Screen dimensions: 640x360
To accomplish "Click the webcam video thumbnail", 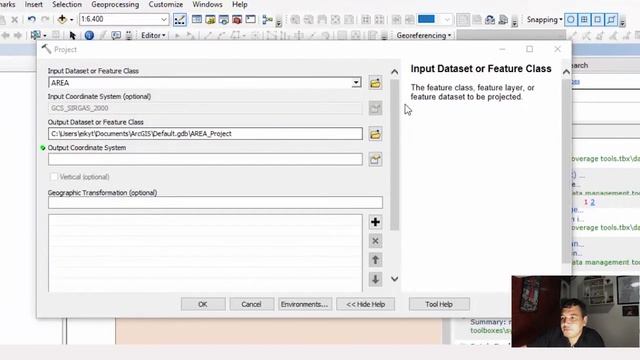I will tap(576, 311).
